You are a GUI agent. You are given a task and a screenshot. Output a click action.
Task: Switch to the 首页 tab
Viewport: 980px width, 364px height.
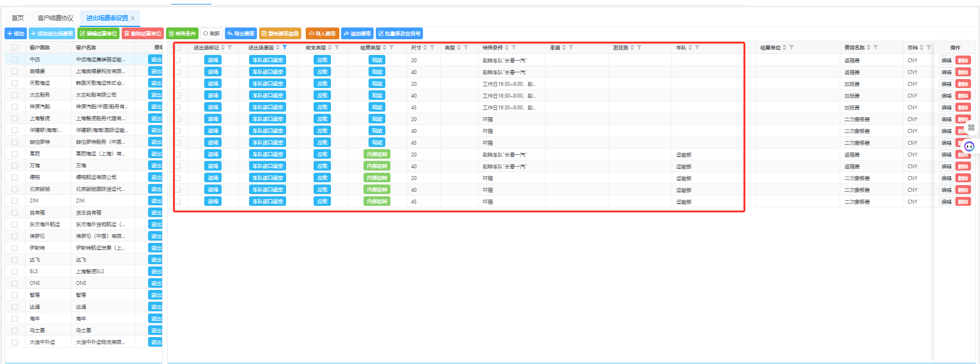(18, 19)
